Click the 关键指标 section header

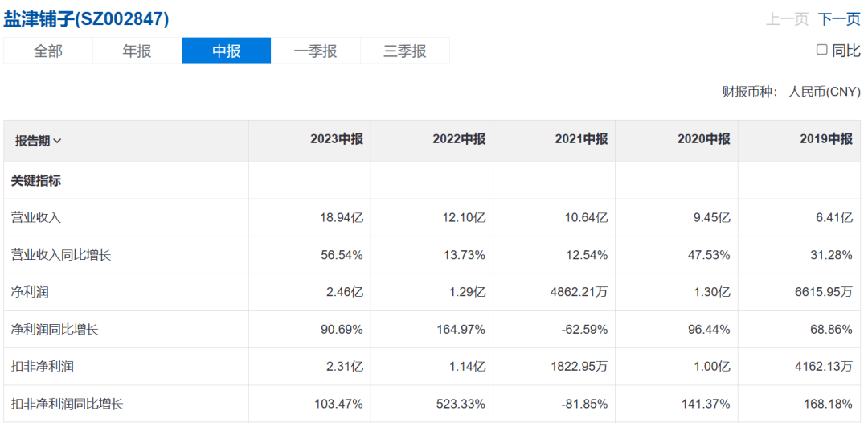click(36, 181)
